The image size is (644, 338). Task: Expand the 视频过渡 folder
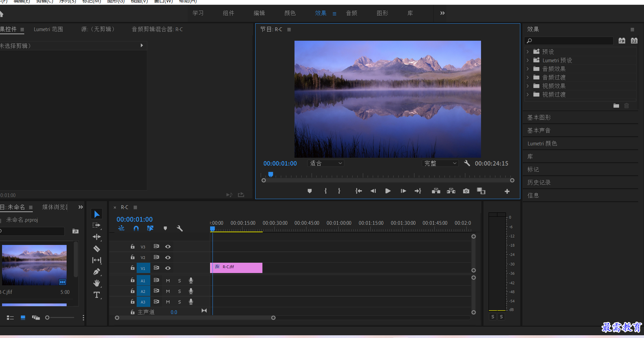(528, 94)
